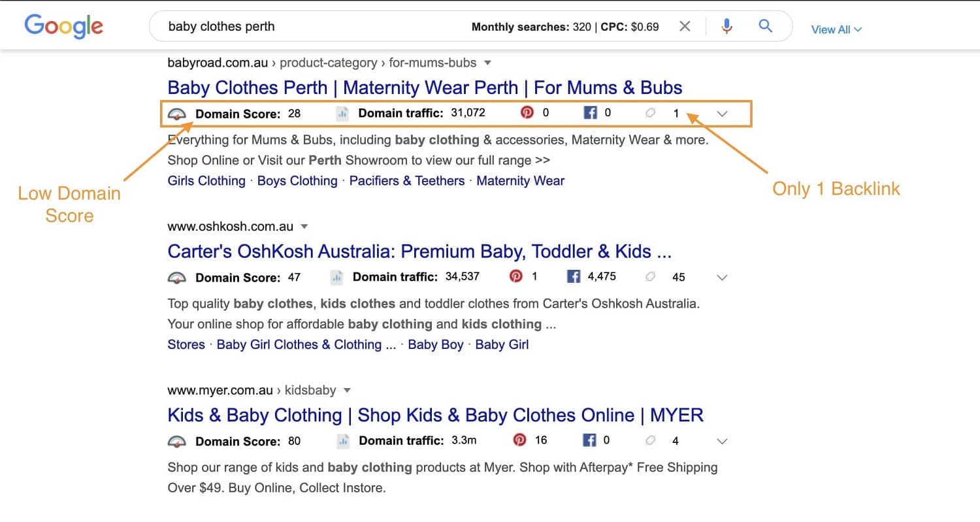Click the Domain traffic value 3.3m

[x=464, y=440]
